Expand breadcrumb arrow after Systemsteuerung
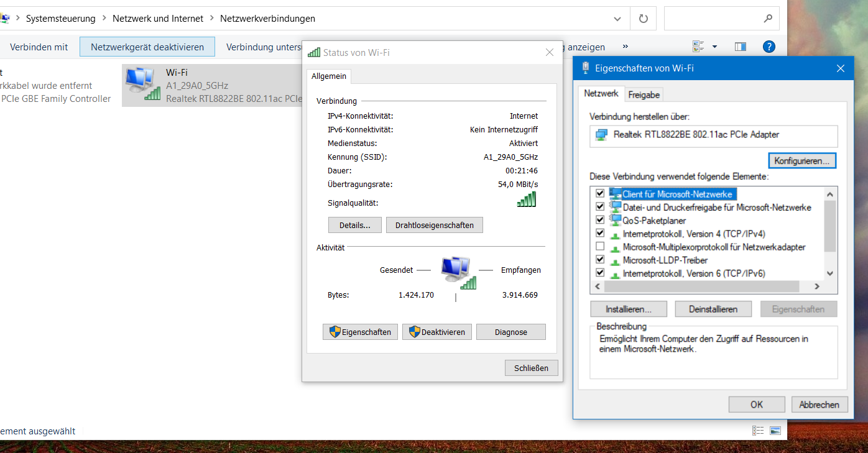Image resolution: width=868 pixels, height=453 pixels. 104,19
